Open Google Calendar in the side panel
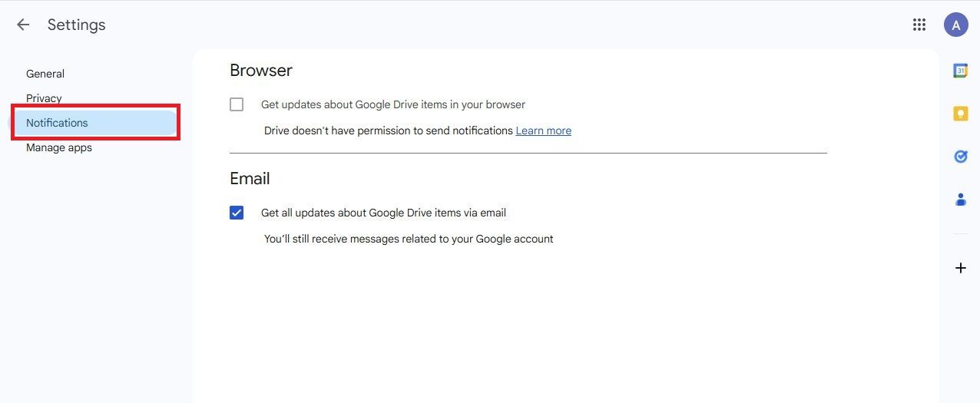 click(961, 71)
